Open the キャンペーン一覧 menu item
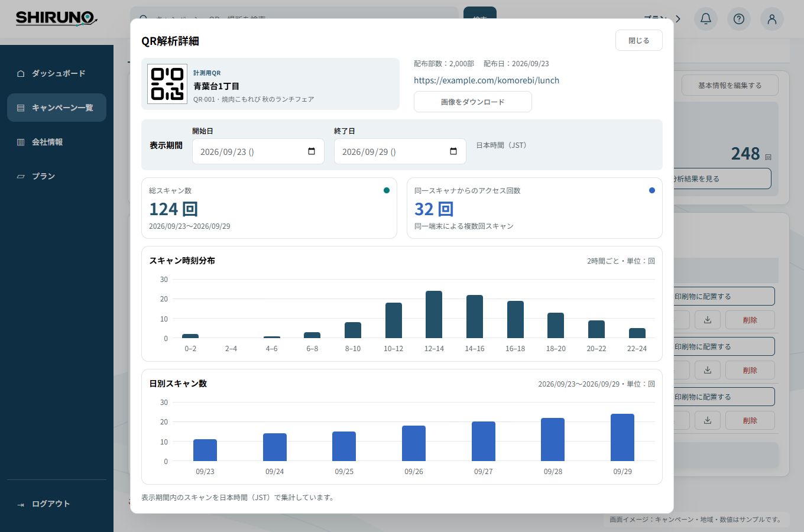 pos(57,108)
